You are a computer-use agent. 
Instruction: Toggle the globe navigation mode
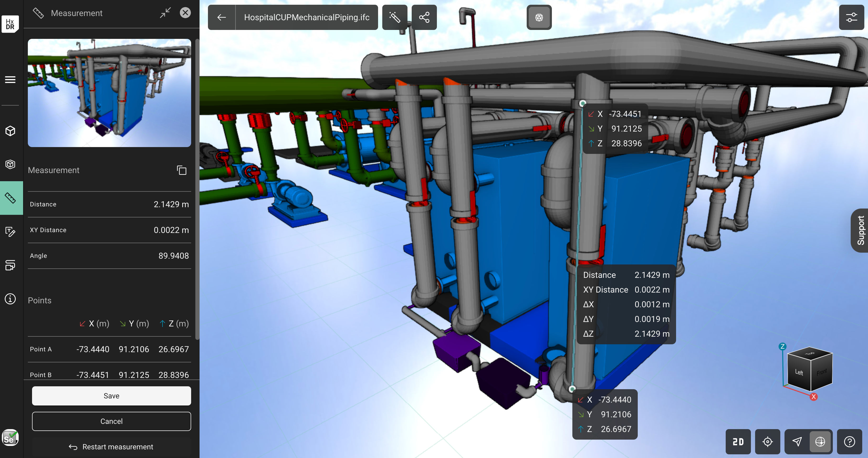click(x=820, y=441)
